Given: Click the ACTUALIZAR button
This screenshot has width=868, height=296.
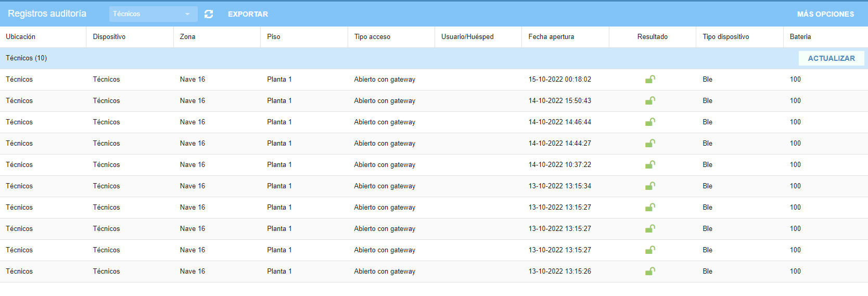Looking at the screenshot, I should pyautogui.click(x=831, y=58).
